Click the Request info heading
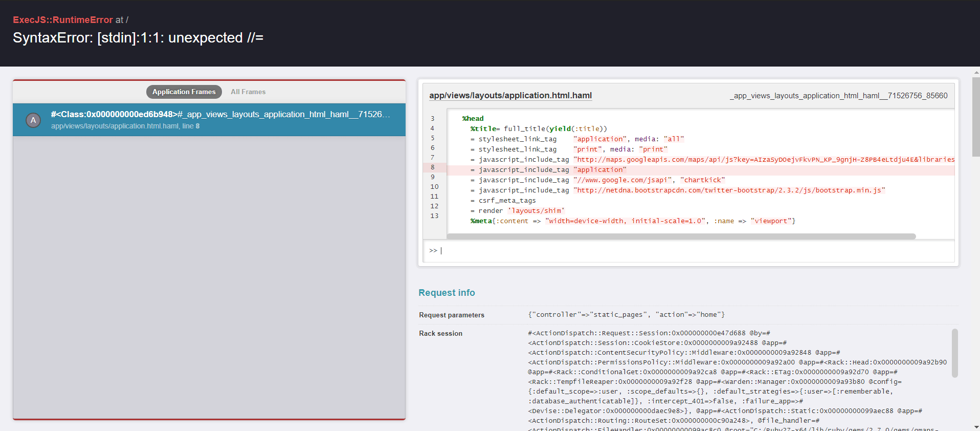This screenshot has height=431, width=980. click(447, 293)
